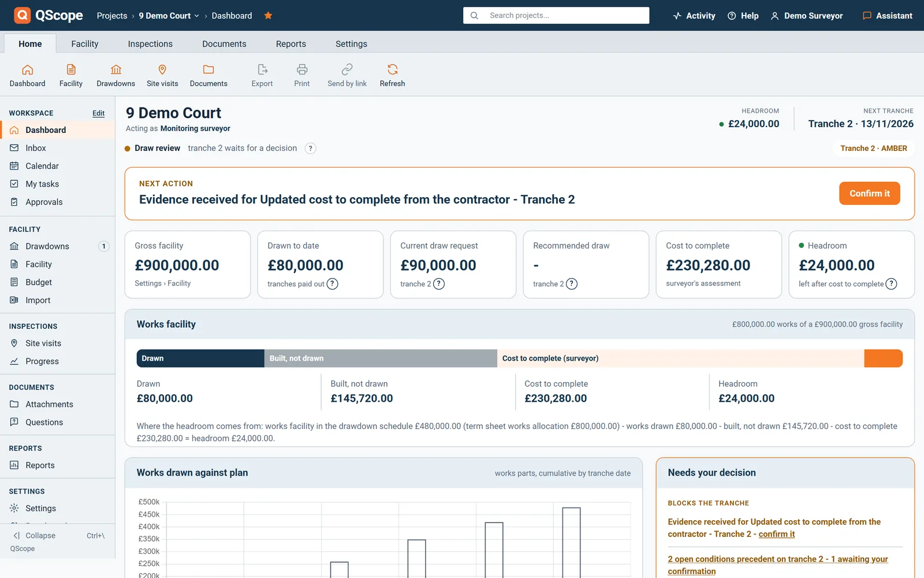Refresh the dashboard data

(x=393, y=76)
